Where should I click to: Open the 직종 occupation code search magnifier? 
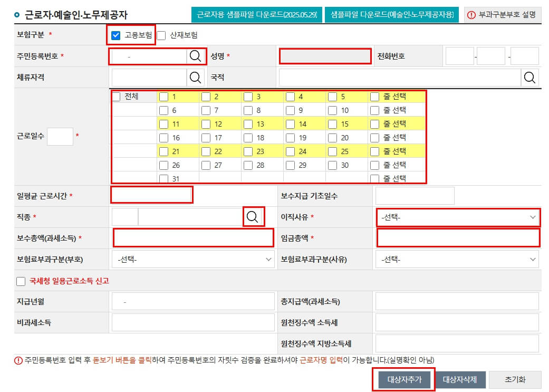(254, 216)
